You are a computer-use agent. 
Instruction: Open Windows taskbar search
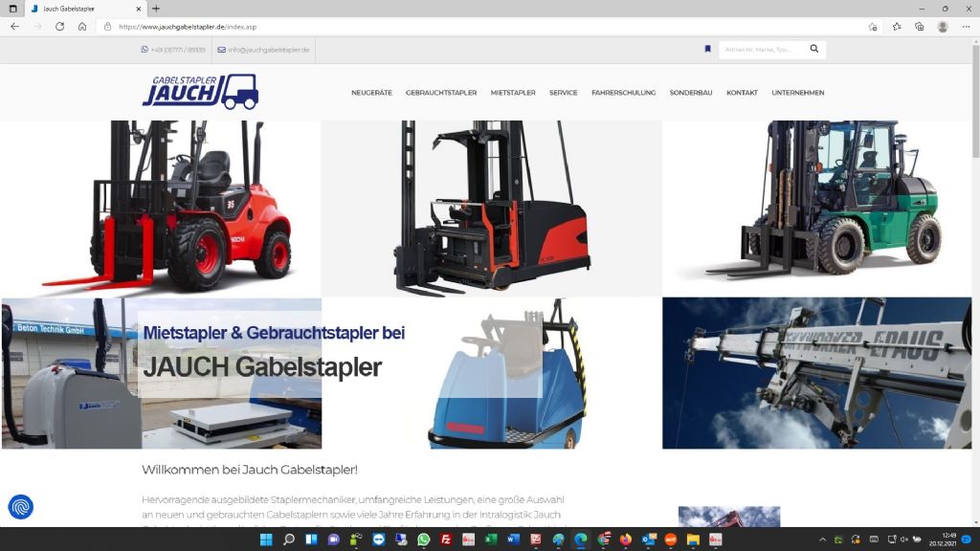tap(288, 540)
